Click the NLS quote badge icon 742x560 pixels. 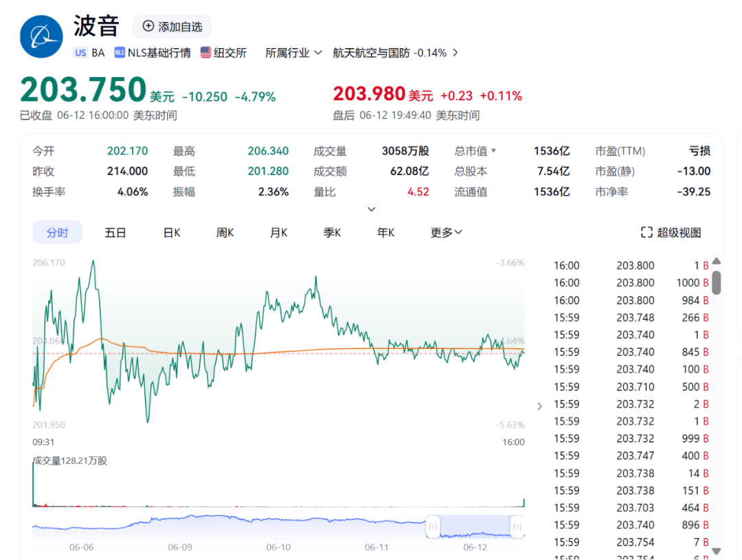120,52
